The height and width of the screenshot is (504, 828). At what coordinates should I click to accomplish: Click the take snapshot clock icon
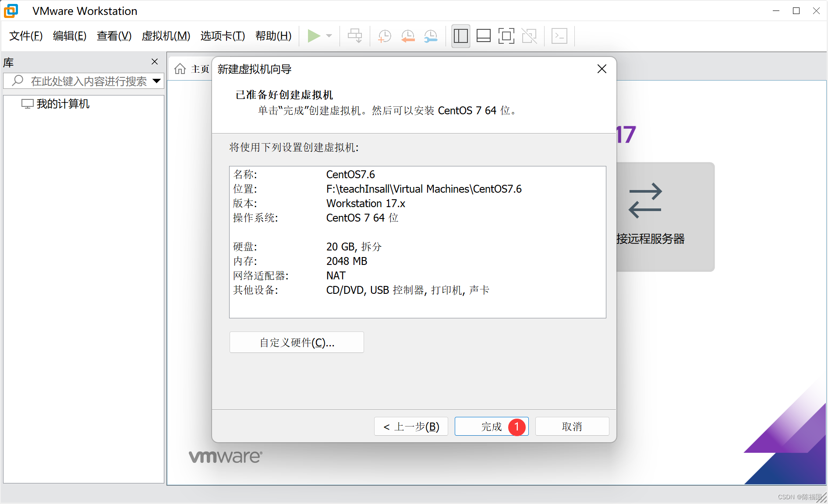click(x=384, y=36)
